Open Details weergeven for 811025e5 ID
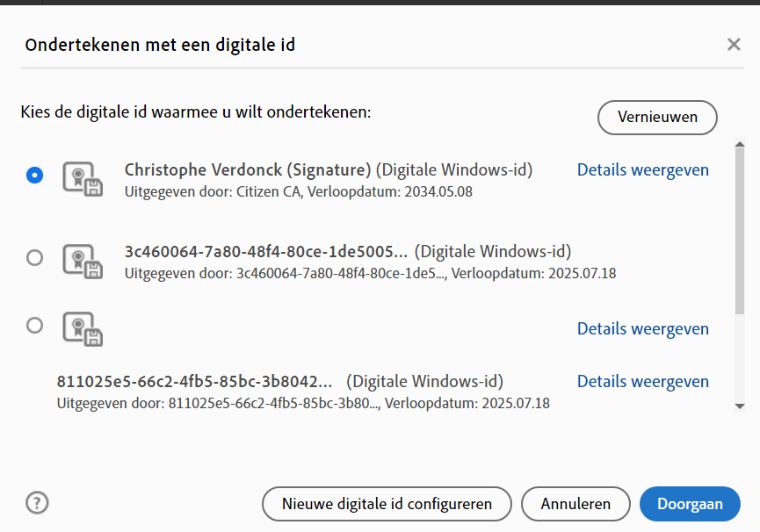This screenshot has width=760, height=532. 642,382
